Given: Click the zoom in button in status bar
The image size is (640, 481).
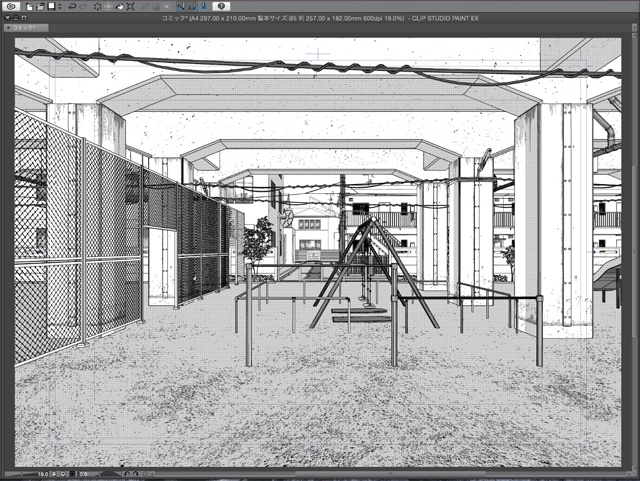Looking at the screenshot, I should tap(63, 474).
